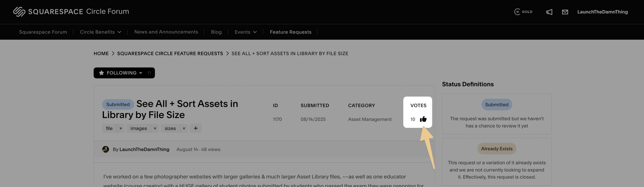This screenshot has width=644, height=187.
Task: Click the breadcrumb current page text
Action: (290, 53)
